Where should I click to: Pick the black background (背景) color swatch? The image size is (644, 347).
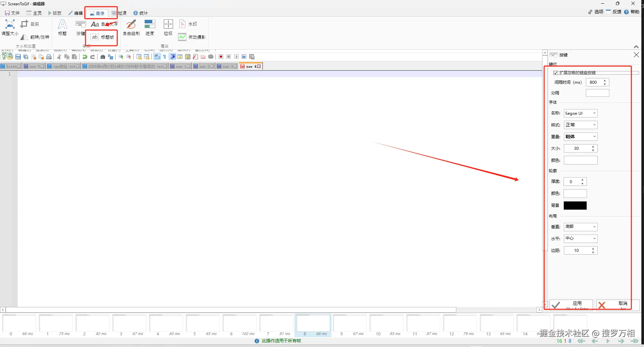575,206
